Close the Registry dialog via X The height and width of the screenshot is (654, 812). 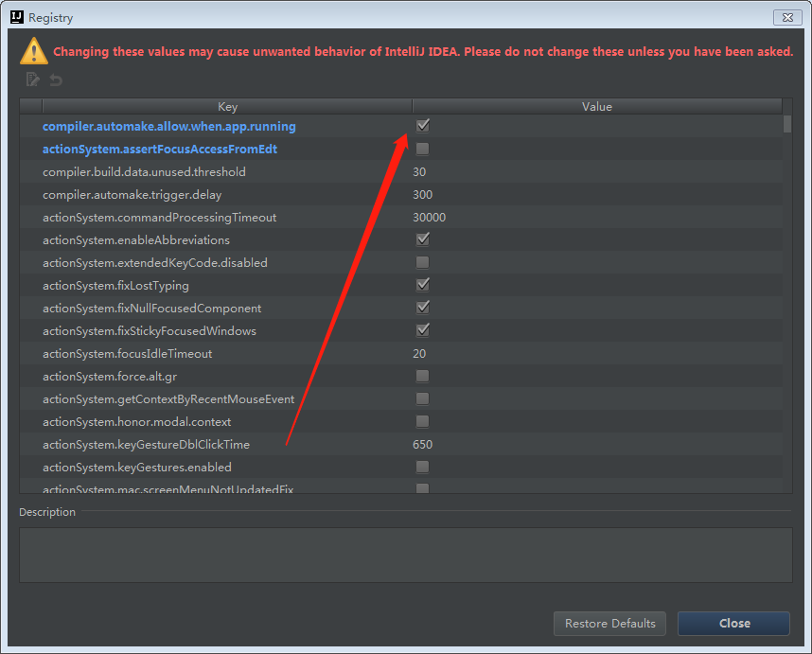(787, 18)
